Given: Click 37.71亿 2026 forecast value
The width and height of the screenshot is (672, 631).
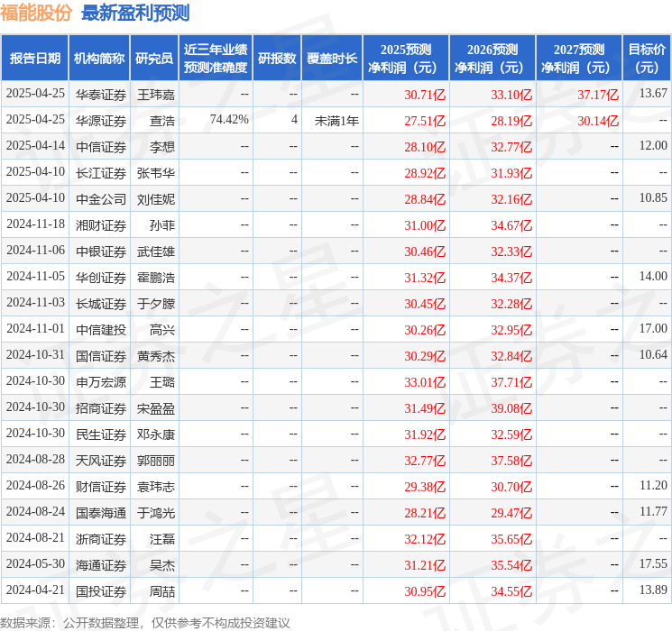Looking at the screenshot, I should tap(511, 382).
